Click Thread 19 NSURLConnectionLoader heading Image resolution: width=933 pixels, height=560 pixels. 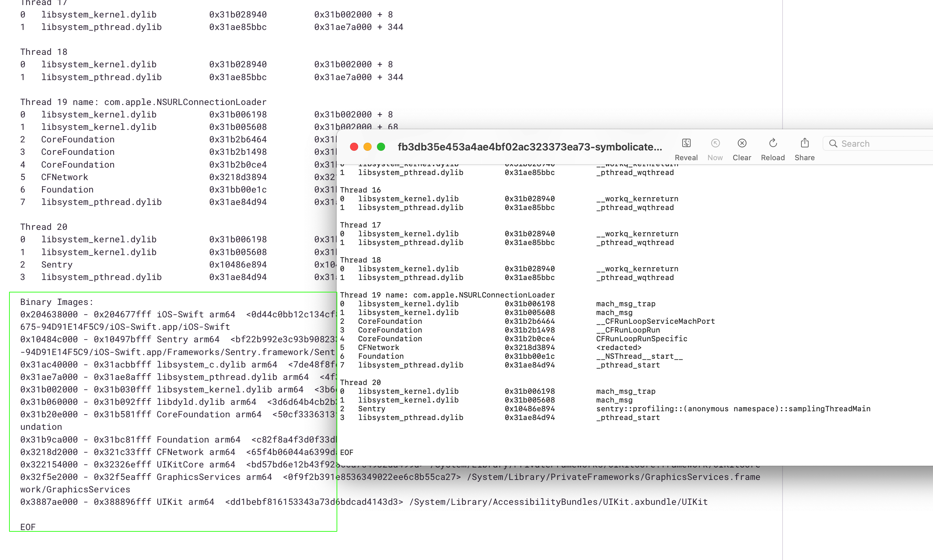click(x=447, y=295)
